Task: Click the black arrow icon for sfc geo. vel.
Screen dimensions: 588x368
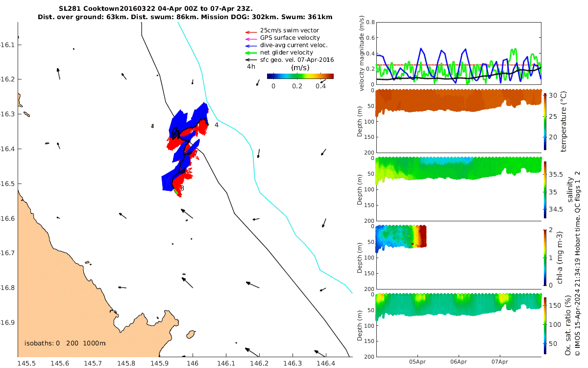Action: pyautogui.click(x=251, y=60)
